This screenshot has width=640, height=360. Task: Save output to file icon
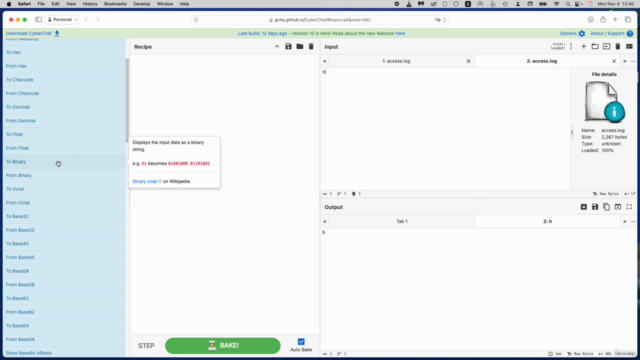point(595,207)
